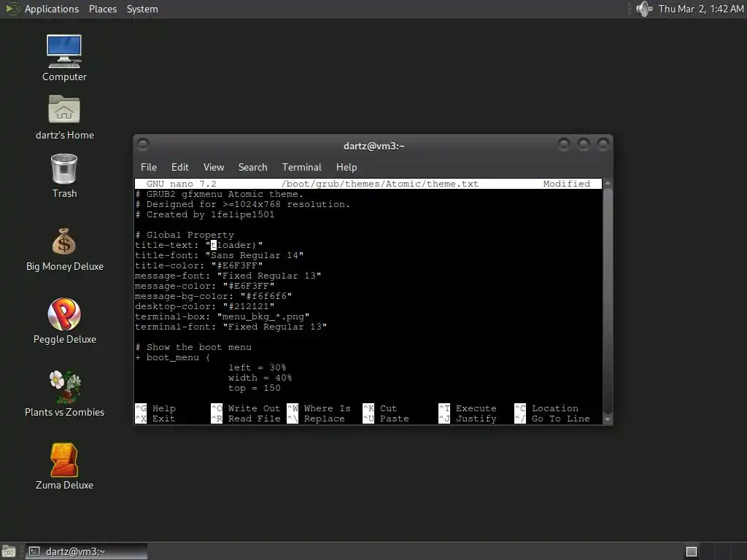Click the ^/ Go To Line shortcut label
The height and width of the screenshot is (560, 747).
coord(552,419)
